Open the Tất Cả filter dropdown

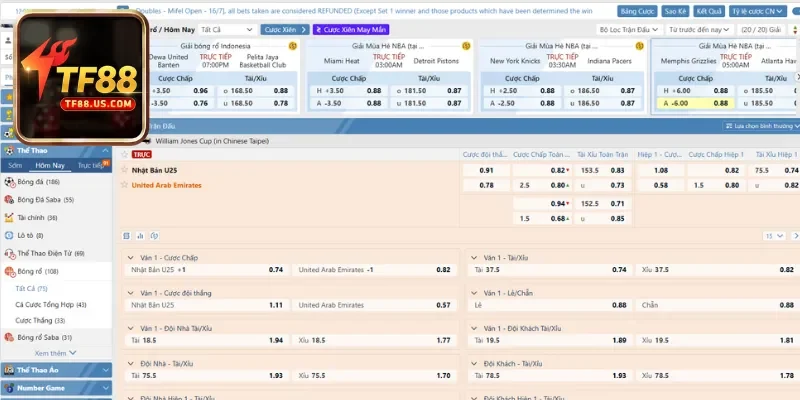coord(227,30)
